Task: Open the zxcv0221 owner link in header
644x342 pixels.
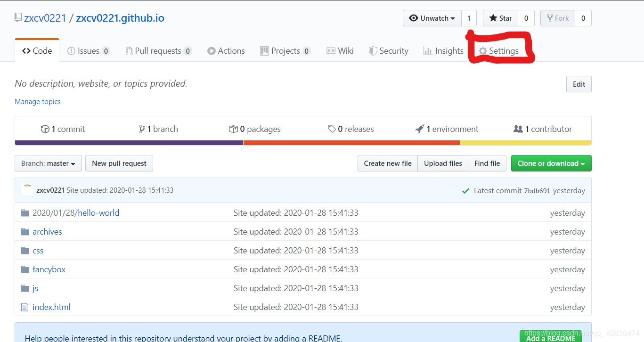Action: [x=45, y=18]
